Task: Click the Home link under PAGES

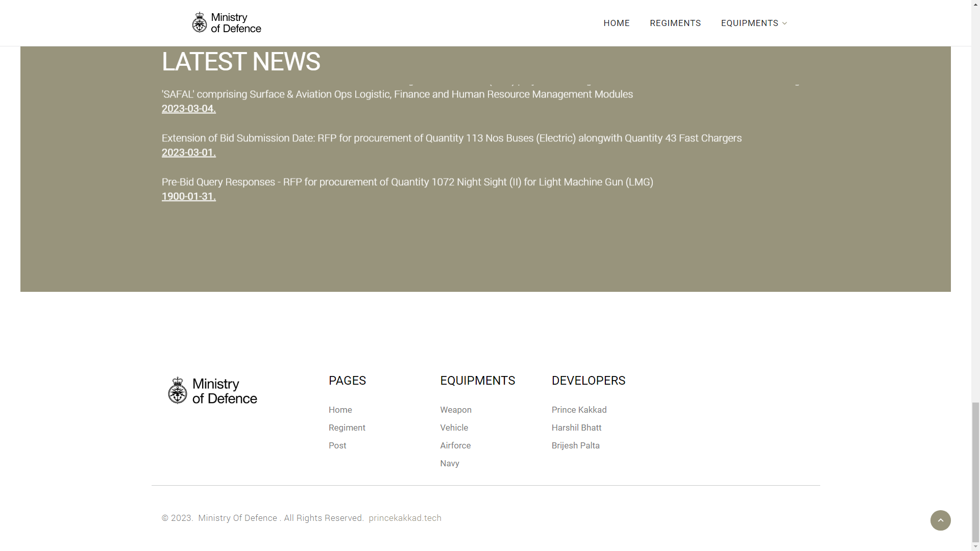Action: (x=340, y=410)
